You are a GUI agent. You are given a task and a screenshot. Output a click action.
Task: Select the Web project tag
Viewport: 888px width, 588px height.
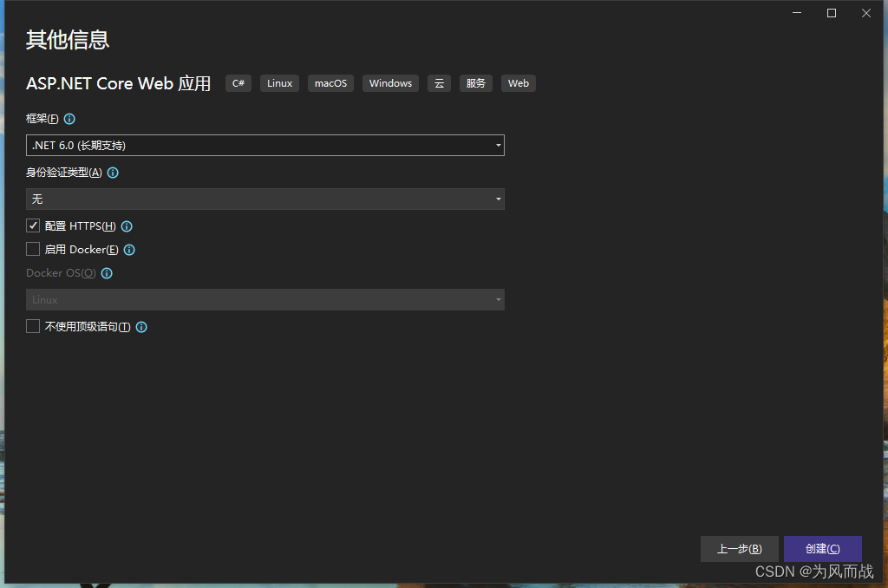(518, 83)
